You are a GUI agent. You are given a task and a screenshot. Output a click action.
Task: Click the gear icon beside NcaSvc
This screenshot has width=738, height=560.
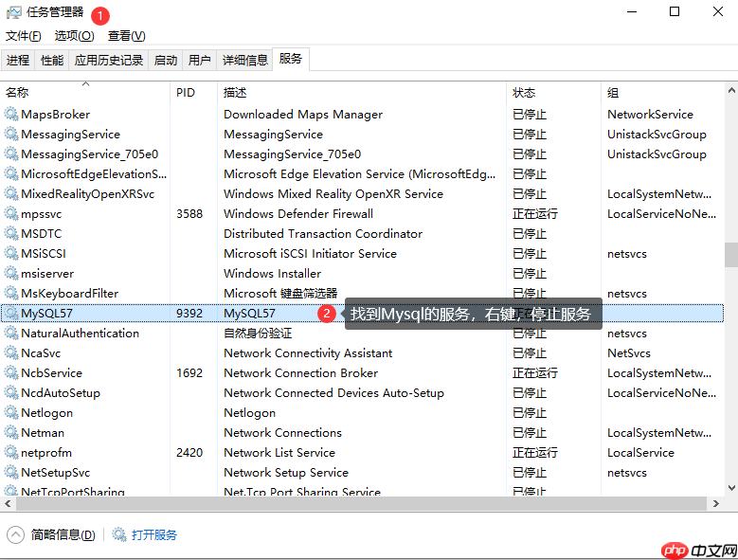coord(11,352)
